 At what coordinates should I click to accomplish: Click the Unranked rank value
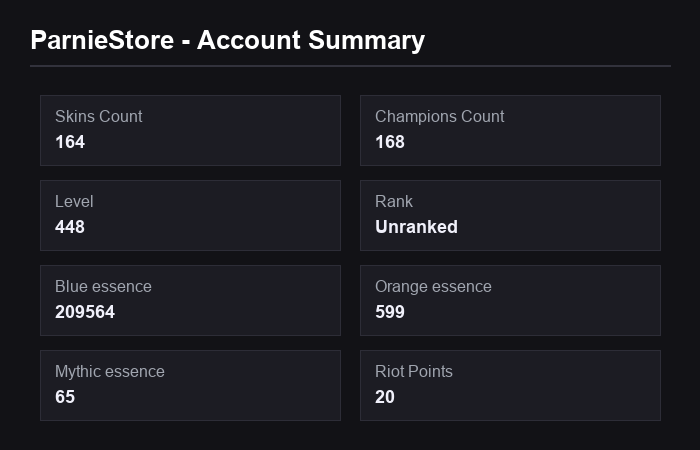click(417, 227)
